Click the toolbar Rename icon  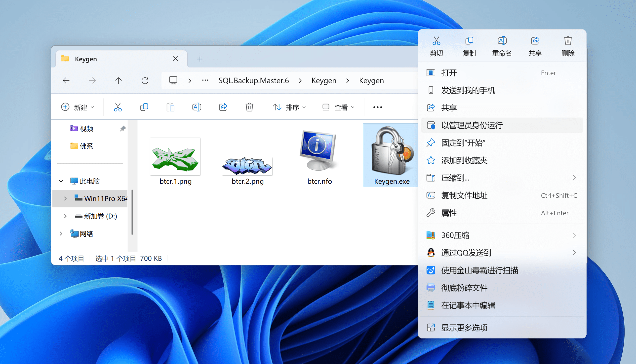[x=197, y=107]
